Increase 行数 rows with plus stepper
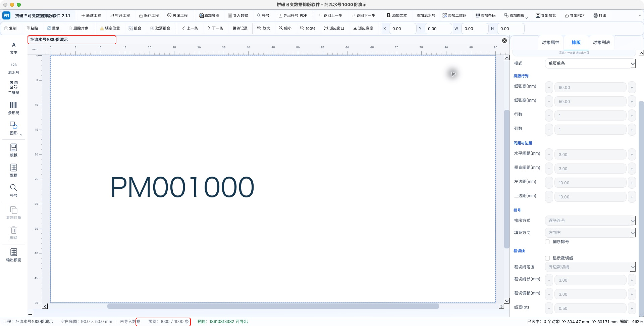Viewport: 644px width, 326px height. click(x=632, y=116)
